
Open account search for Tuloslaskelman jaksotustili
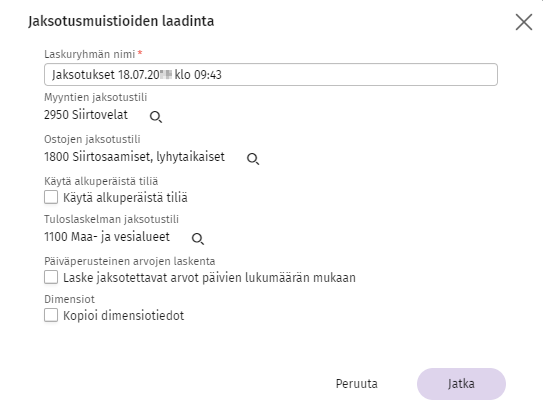tap(198, 239)
